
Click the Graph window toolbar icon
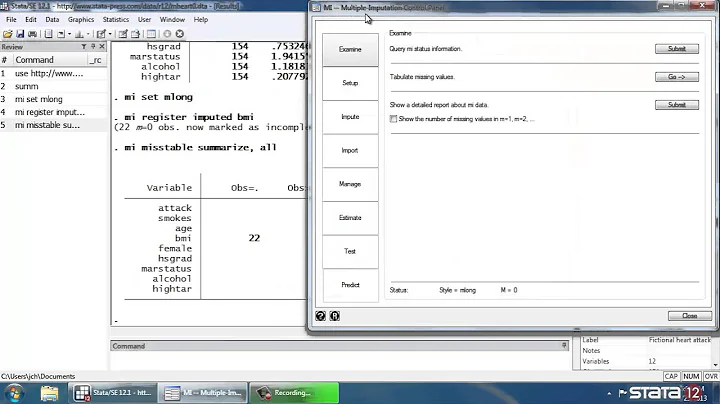(79, 34)
